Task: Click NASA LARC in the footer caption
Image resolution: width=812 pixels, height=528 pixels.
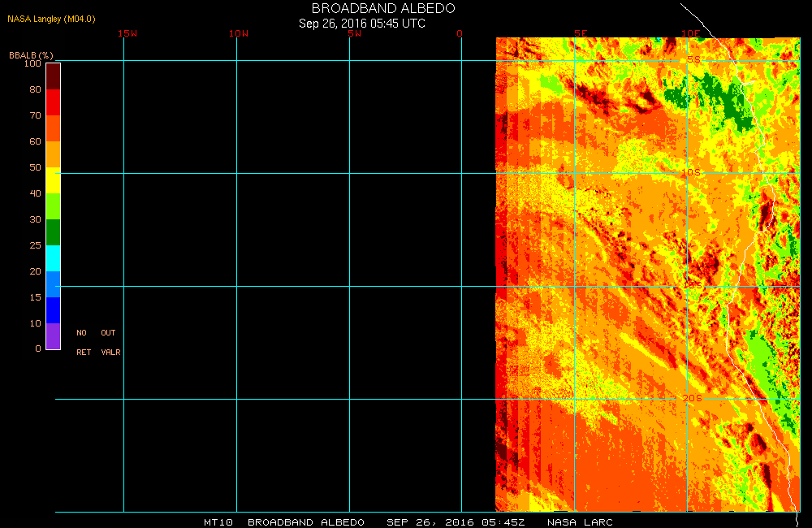Action: [x=580, y=522]
